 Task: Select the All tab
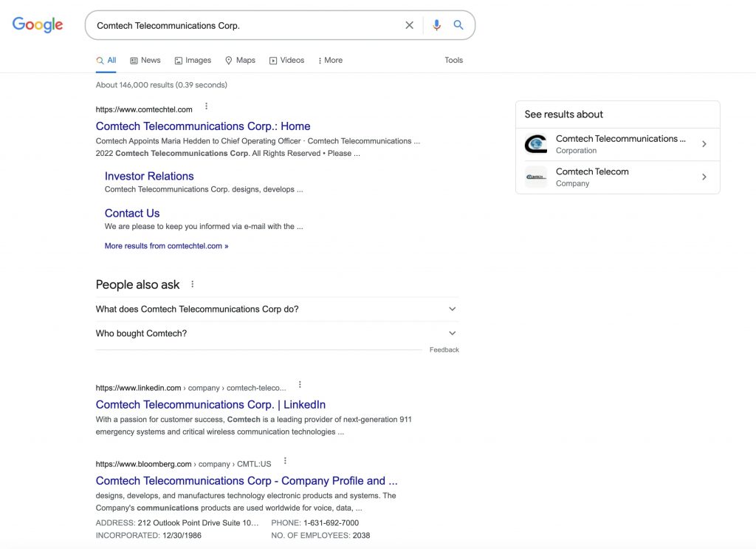pyautogui.click(x=106, y=61)
